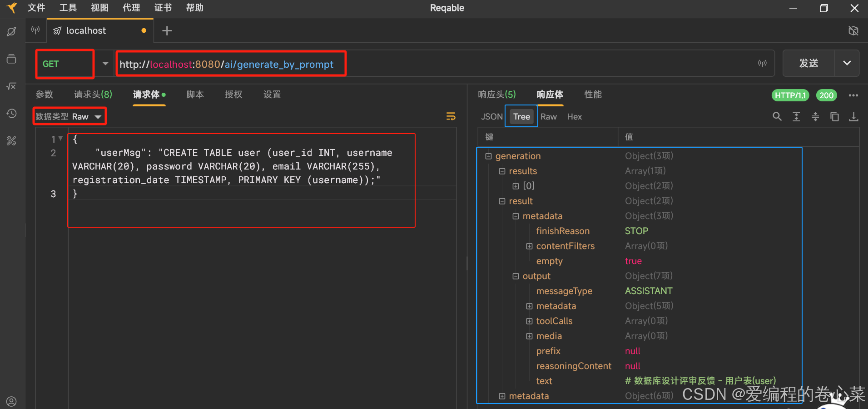Open the toolbox sidebar icon
Image resolution: width=868 pixels, height=409 pixels.
[x=11, y=140]
